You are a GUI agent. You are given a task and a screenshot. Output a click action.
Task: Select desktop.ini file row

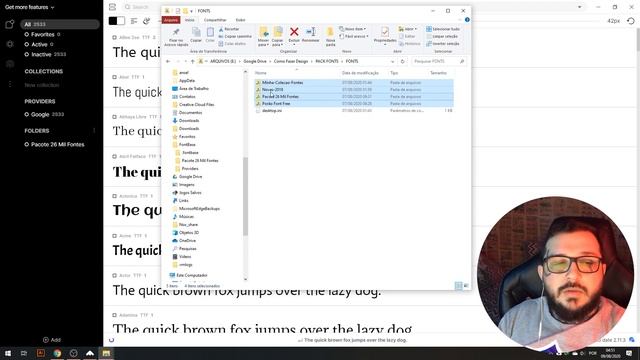point(353,111)
